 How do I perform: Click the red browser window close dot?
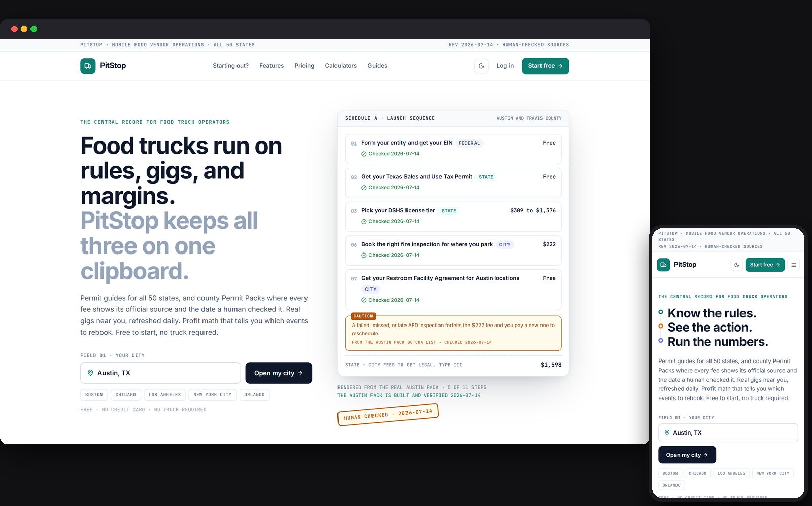[14, 29]
